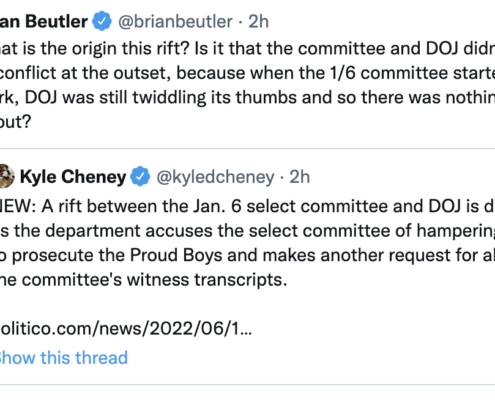The width and height of the screenshot is (495, 400).
Task: Click the line beginning 'conflict at the outset'
Action: (247, 73)
